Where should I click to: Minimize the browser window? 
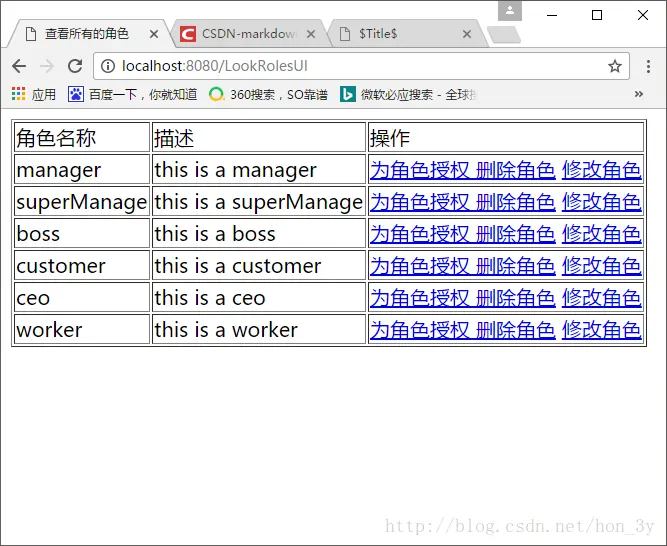pos(552,15)
